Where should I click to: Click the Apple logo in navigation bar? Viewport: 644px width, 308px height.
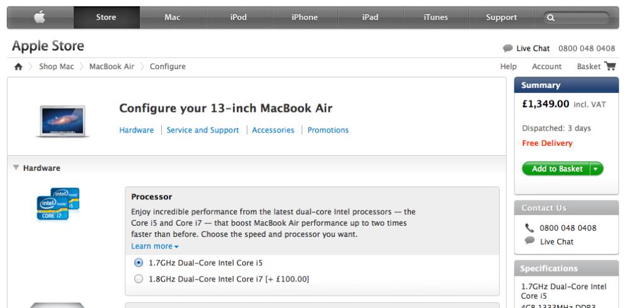click(x=40, y=17)
